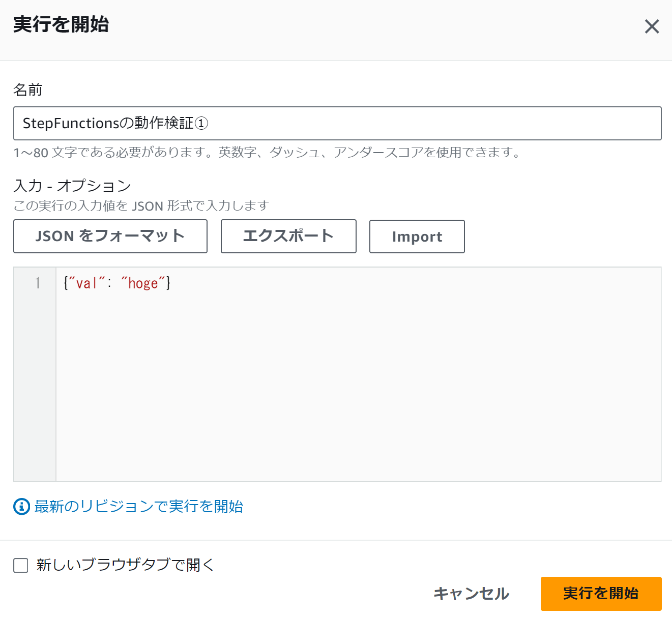This screenshot has width=672, height=617.
Task: Click the JSON 形式で入力します description text
Action: (x=141, y=205)
